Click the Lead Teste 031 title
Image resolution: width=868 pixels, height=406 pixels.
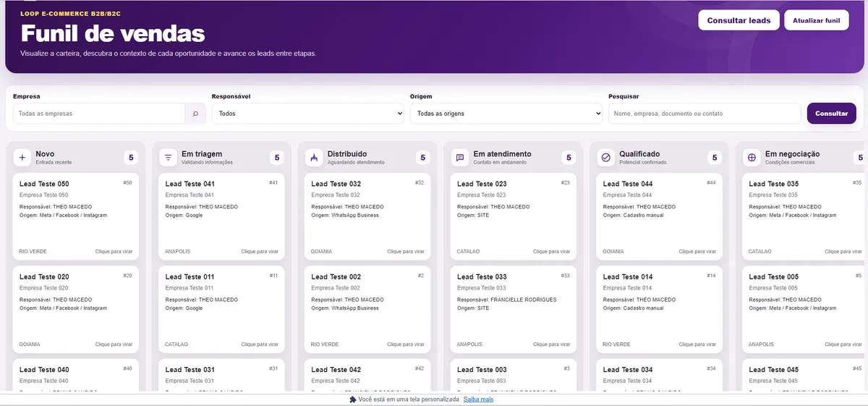coord(190,370)
